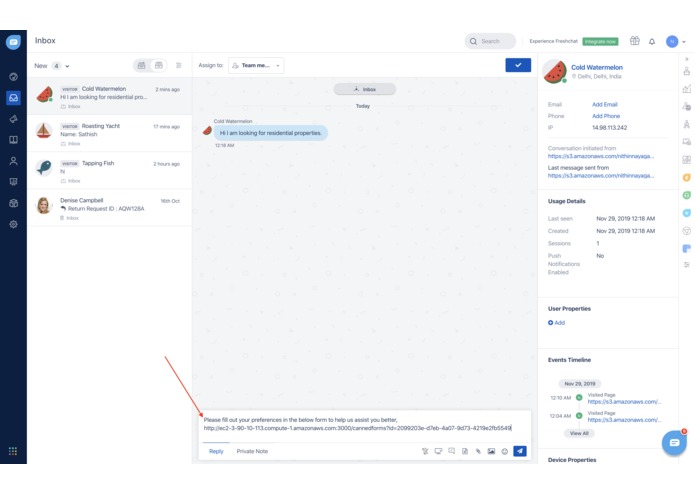This screenshot has height=494, width=695.
Task: Click Integrate now button
Action: pyautogui.click(x=600, y=42)
